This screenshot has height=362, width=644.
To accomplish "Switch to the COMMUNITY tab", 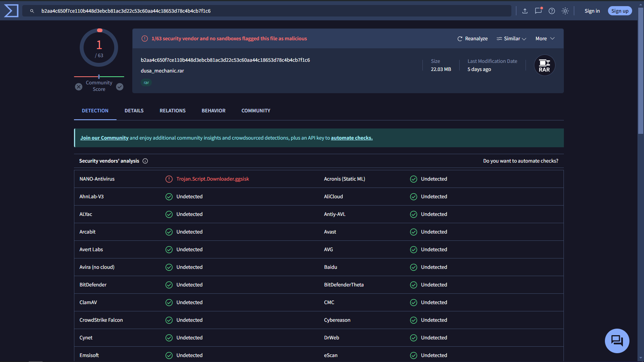I will coord(256,111).
